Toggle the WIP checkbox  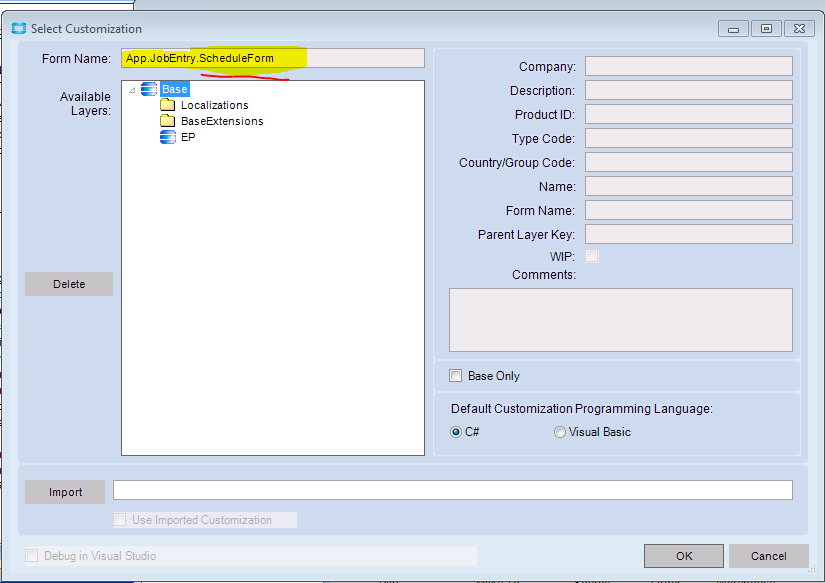[592, 256]
